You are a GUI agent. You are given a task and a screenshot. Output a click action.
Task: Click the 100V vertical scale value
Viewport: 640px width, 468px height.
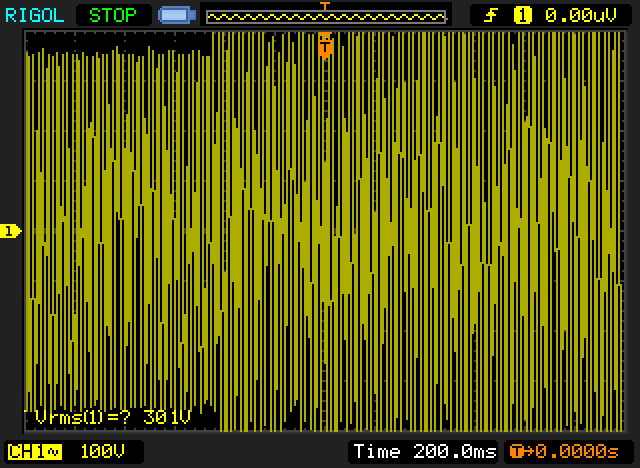point(102,452)
